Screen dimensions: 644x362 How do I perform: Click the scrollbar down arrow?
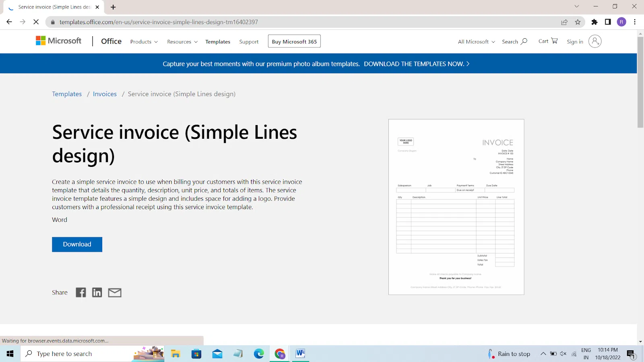point(640,341)
